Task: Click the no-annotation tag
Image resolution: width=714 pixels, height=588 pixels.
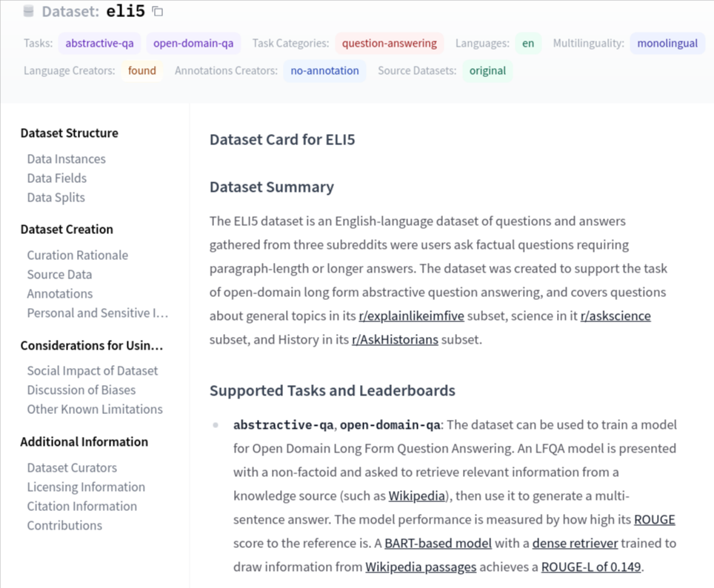Action: pos(324,70)
